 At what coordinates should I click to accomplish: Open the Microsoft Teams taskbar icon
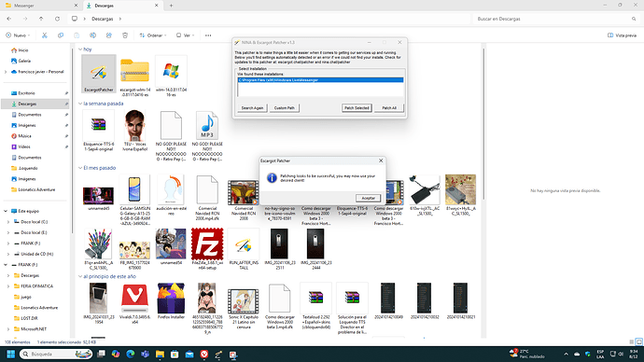145,354
